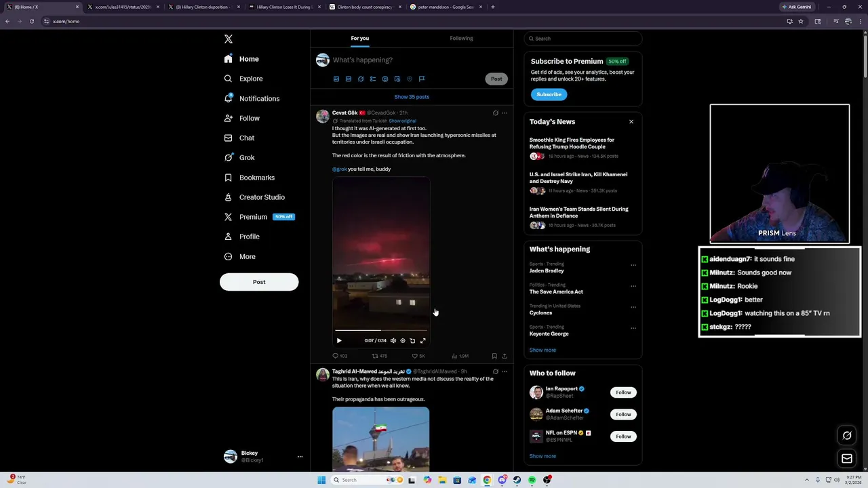Schedule a post using the calendar icon
The width and height of the screenshot is (868, 488).
tap(397, 79)
